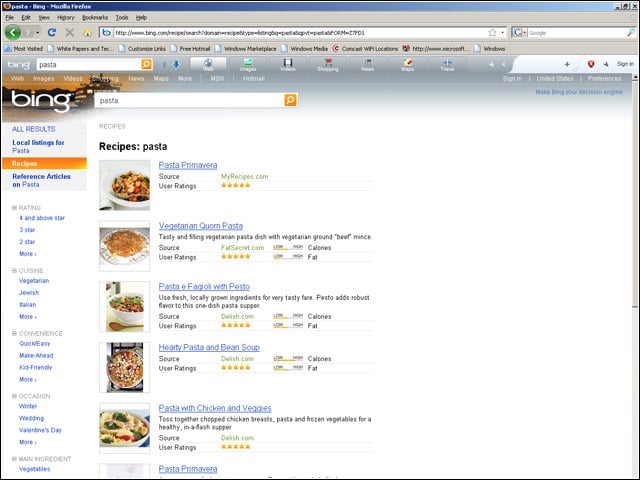Image resolution: width=640 pixels, height=480 pixels.
Task: Open Comcast WiFi Locations bookmark
Action: pyautogui.click(x=365, y=49)
